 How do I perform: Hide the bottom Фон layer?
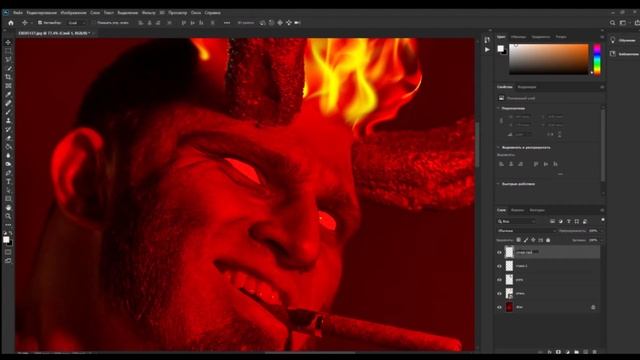point(499,307)
